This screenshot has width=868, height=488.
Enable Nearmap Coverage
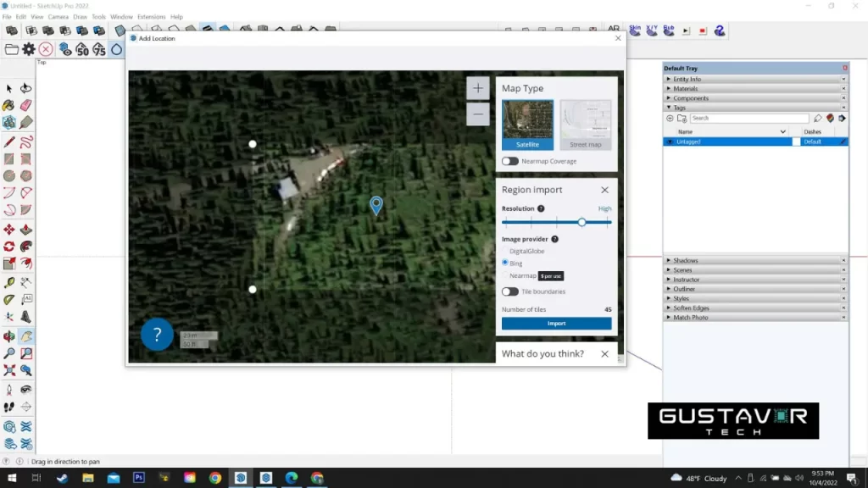(509, 160)
